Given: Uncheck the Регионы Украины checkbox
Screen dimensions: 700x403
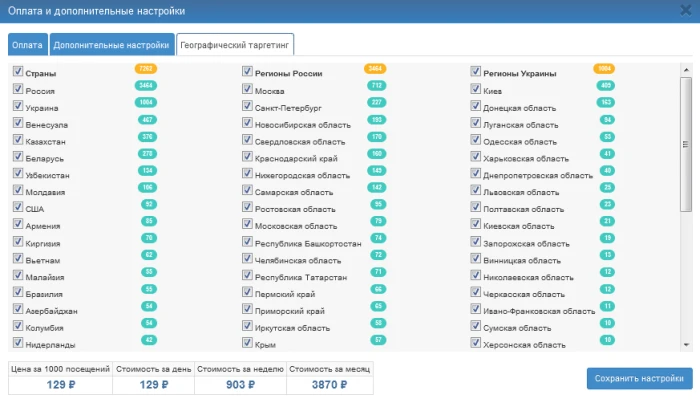Looking at the screenshot, I should click(x=476, y=72).
